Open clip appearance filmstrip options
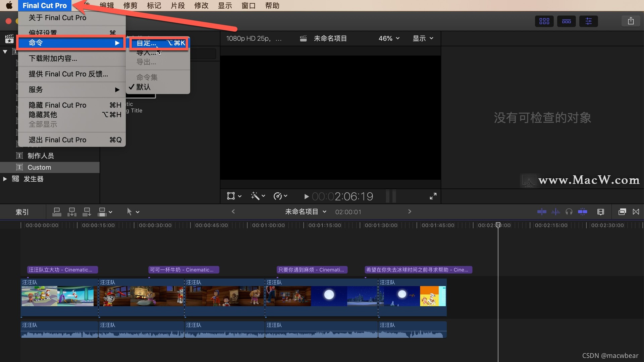 pyautogui.click(x=600, y=212)
